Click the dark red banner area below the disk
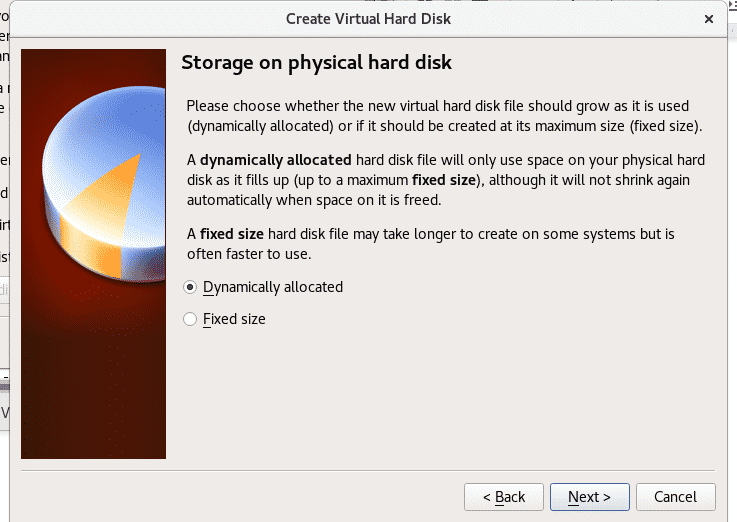Screen dimensions: 737x522 point(93,376)
